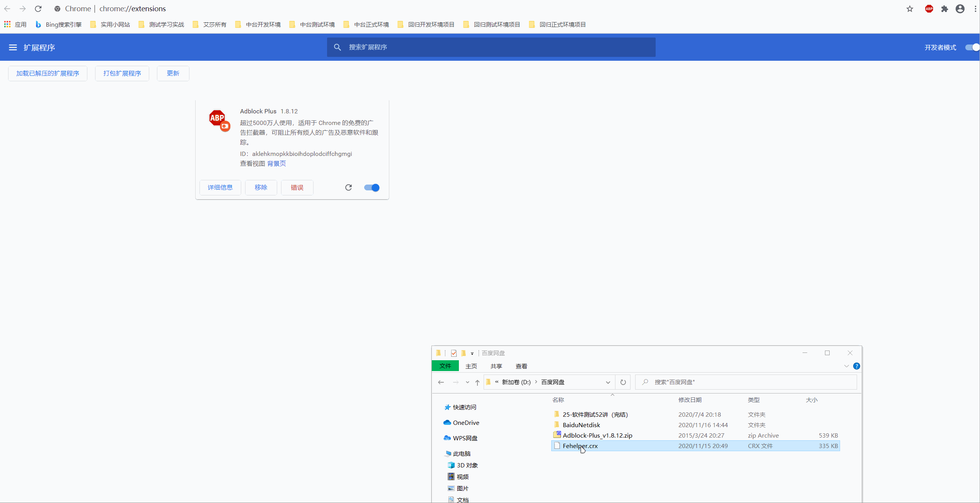The height and width of the screenshot is (503, 980).
Task: Select the Fehelper.crx file
Action: tap(580, 446)
